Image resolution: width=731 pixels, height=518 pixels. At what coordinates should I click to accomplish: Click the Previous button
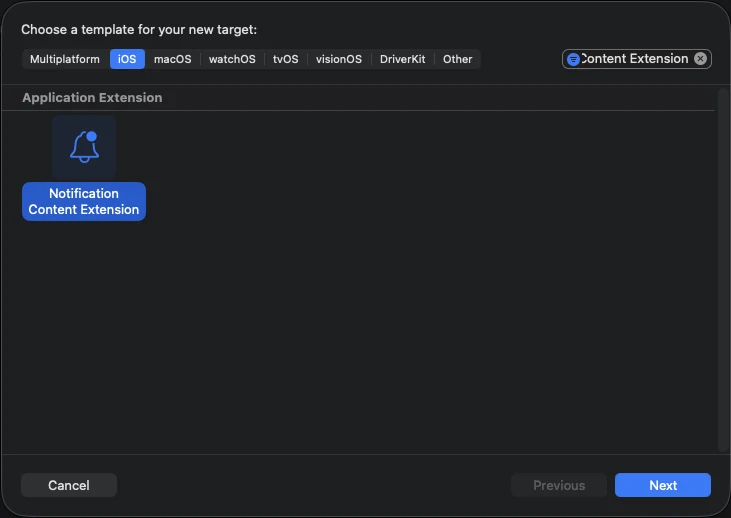point(559,485)
